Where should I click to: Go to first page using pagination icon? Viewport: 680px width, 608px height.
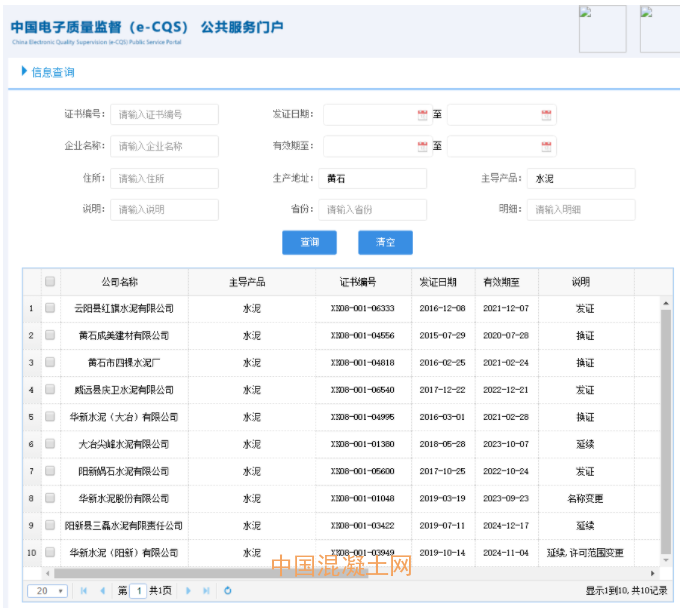click(84, 591)
